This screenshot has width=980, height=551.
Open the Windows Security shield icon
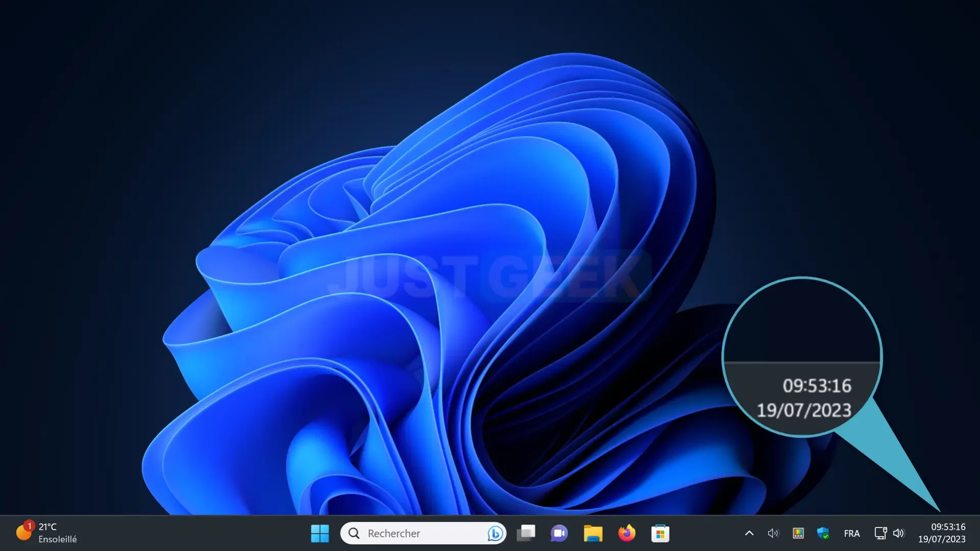(x=823, y=534)
